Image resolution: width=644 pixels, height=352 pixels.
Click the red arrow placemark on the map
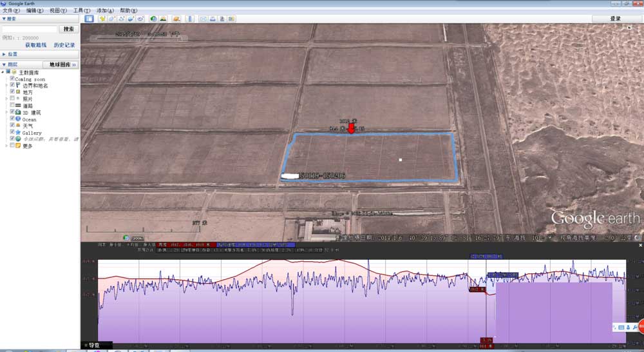(351, 128)
